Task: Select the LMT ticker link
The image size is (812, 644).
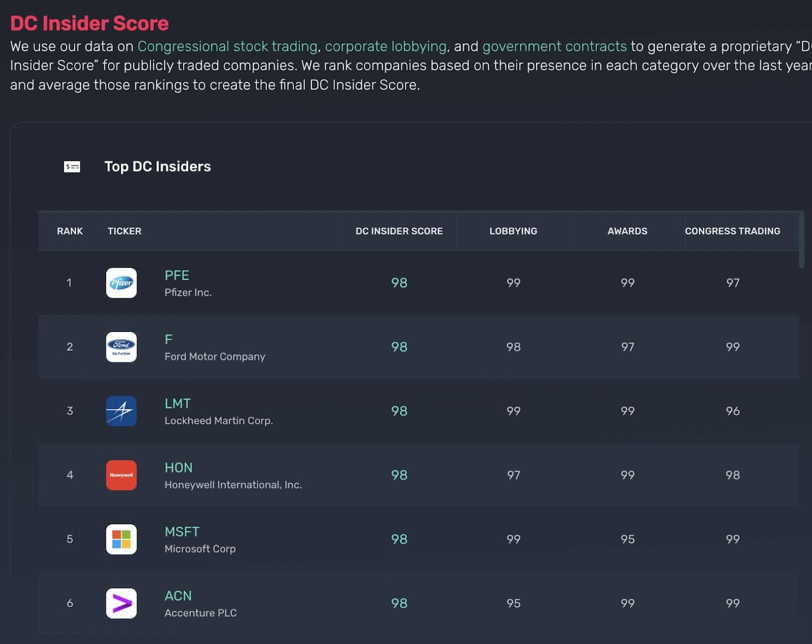Action: tap(178, 403)
